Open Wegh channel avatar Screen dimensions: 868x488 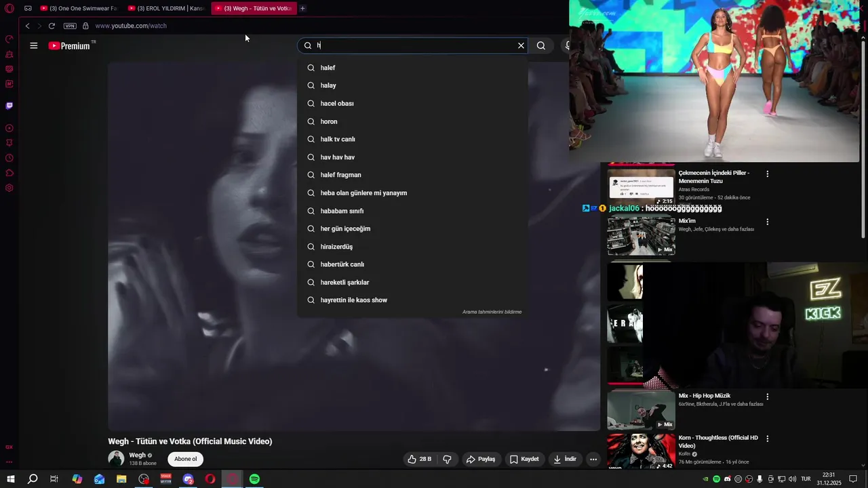click(x=116, y=459)
